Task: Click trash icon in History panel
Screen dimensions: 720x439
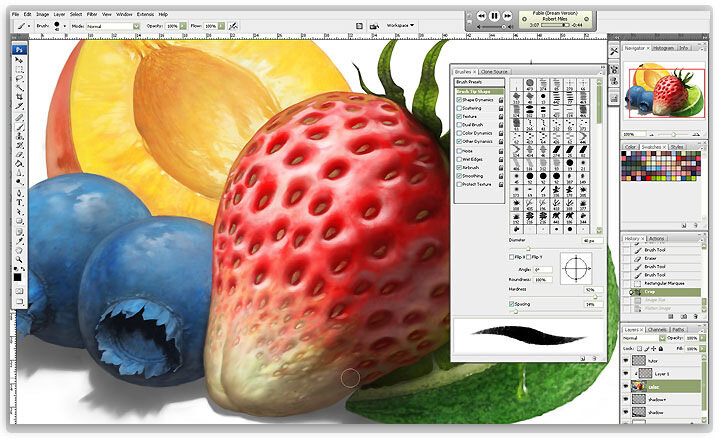Action: [x=695, y=316]
